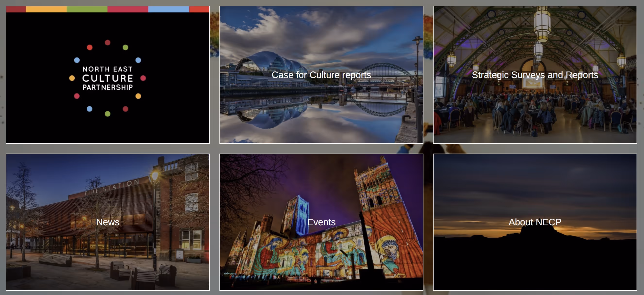Click the light blue stripe above the logo
The image size is (644, 295).
(x=168, y=9)
